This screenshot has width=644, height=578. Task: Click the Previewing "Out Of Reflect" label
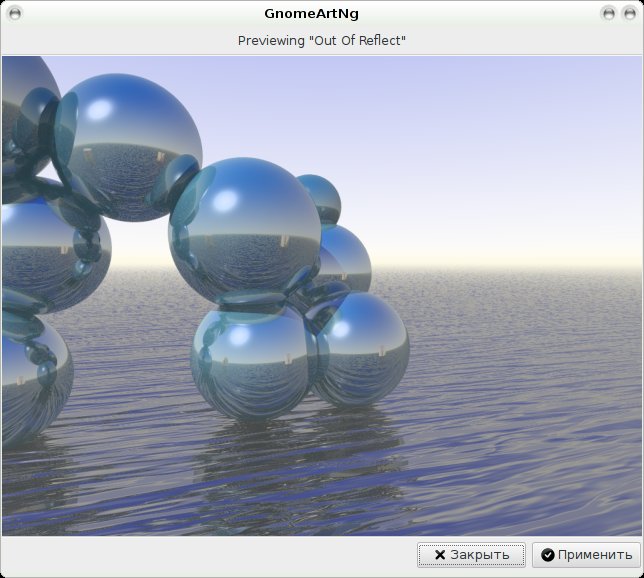(x=322, y=41)
